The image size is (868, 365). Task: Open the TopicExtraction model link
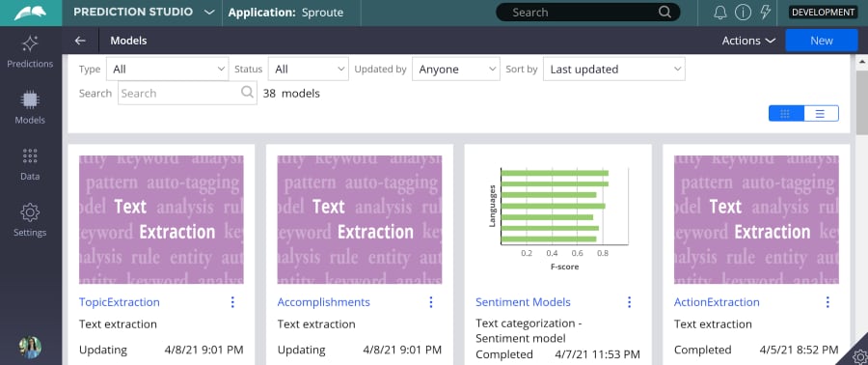click(x=119, y=302)
